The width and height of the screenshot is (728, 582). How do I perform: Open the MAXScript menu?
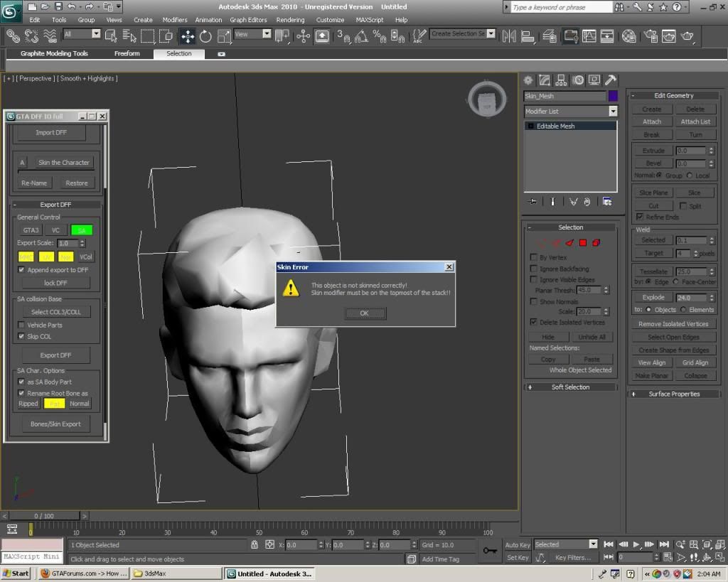(370, 20)
